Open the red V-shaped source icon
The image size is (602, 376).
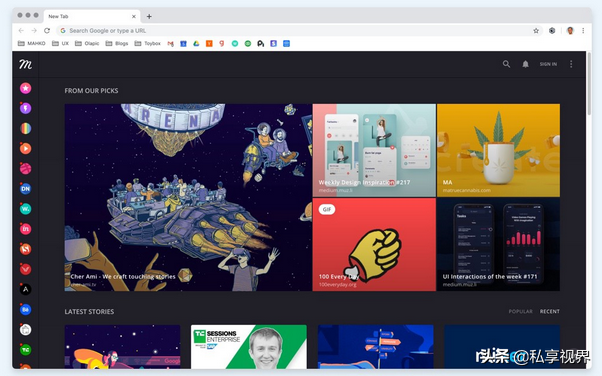pyautogui.click(x=26, y=269)
